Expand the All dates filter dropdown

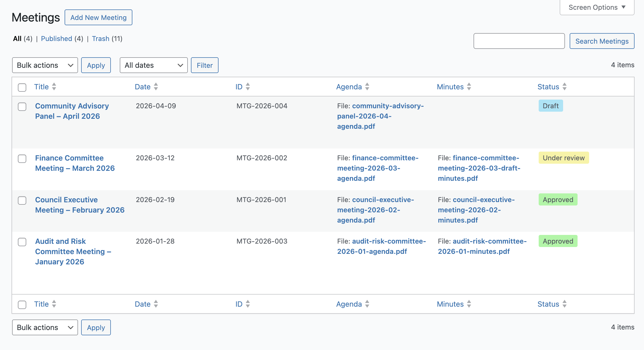[154, 65]
